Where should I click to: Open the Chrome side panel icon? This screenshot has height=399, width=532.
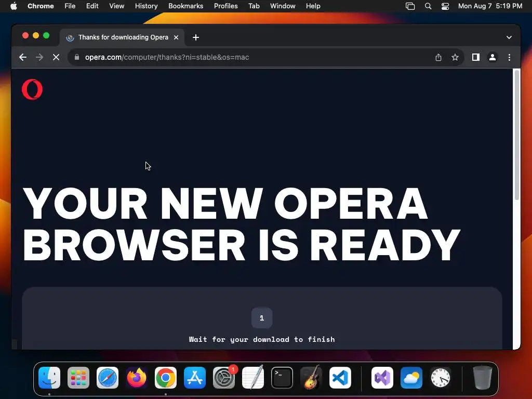coord(476,57)
